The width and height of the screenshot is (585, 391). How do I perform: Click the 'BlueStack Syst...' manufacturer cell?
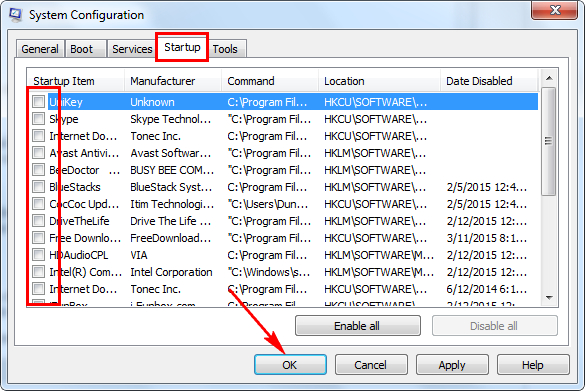point(171,187)
